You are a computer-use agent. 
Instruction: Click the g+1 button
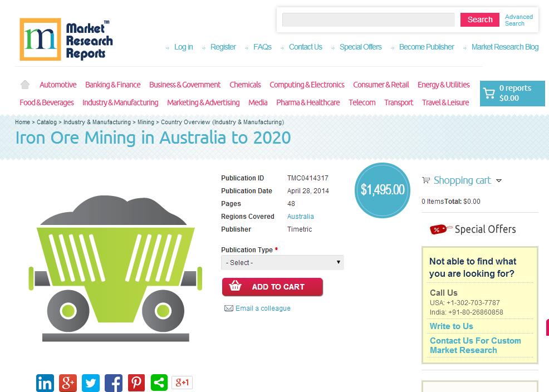coord(182,382)
